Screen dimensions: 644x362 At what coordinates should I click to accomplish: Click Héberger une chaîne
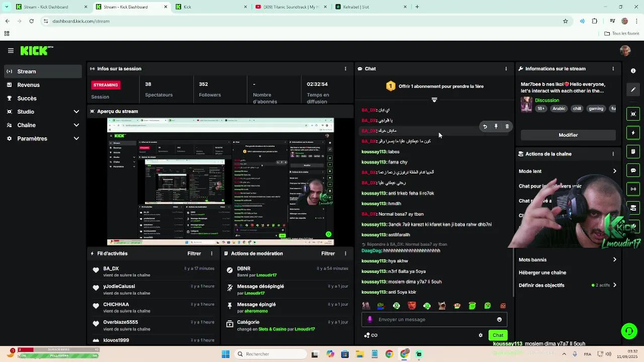(x=542, y=273)
